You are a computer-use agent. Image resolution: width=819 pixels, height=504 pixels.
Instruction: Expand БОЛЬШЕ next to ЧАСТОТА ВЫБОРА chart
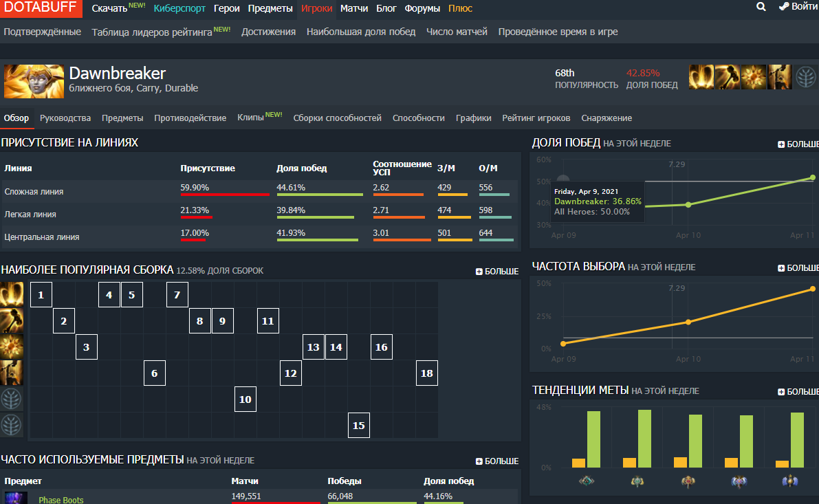click(798, 268)
